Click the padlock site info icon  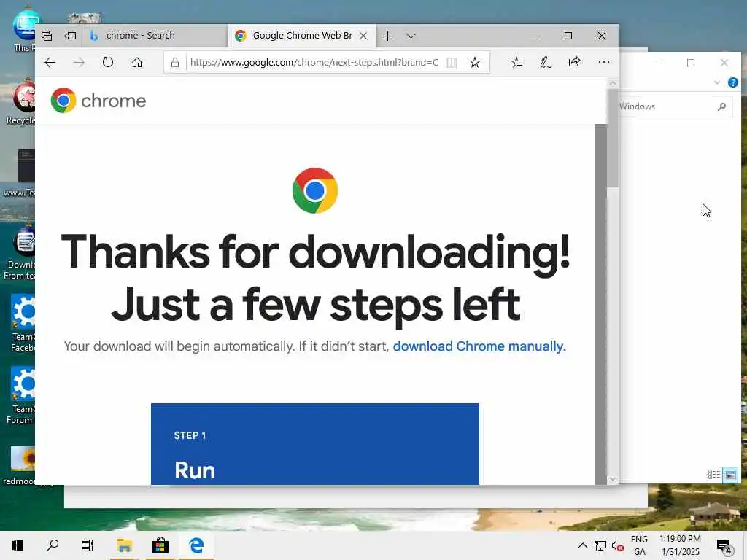pos(175,63)
